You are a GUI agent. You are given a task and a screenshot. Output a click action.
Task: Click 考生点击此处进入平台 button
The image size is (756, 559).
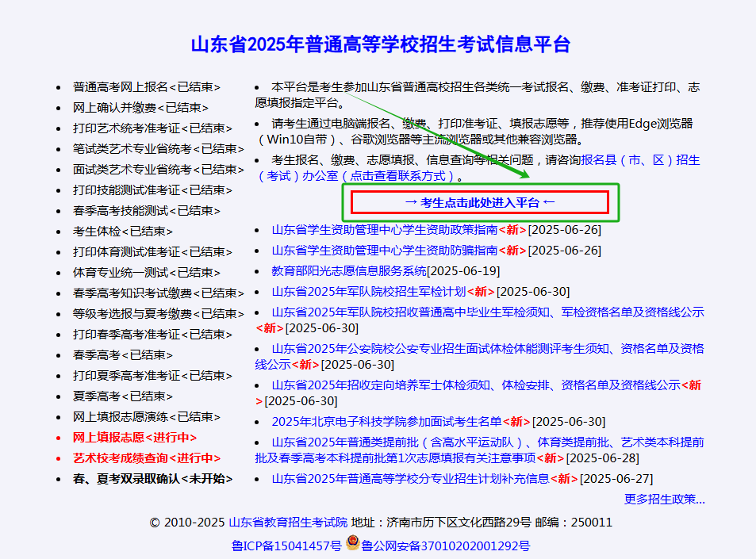(x=480, y=202)
